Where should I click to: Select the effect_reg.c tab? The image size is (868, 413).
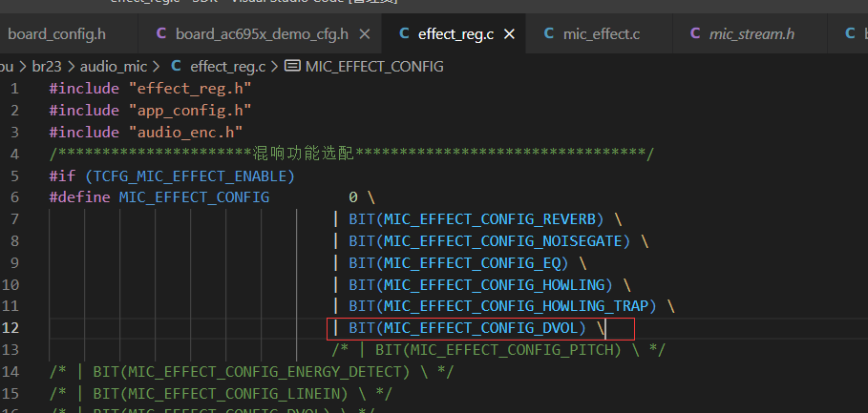click(x=455, y=34)
